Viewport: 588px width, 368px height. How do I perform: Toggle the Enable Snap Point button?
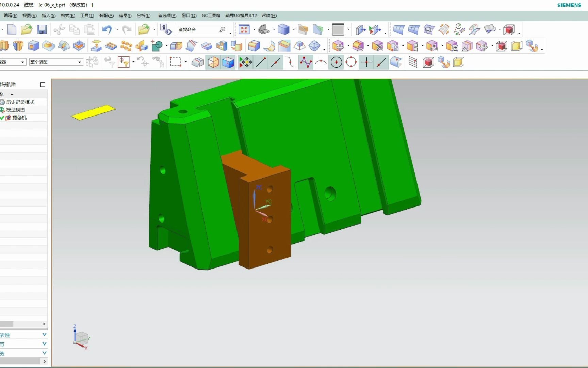point(245,62)
